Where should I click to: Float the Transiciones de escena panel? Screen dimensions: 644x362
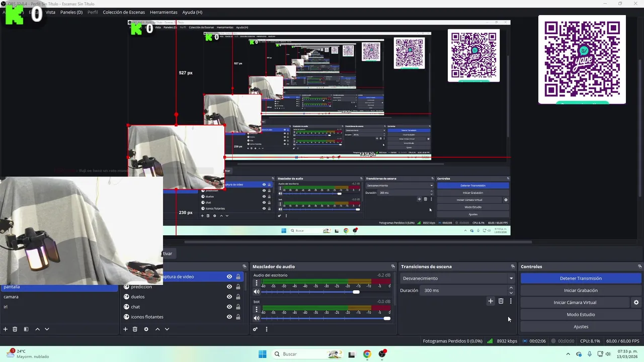[x=513, y=266]
